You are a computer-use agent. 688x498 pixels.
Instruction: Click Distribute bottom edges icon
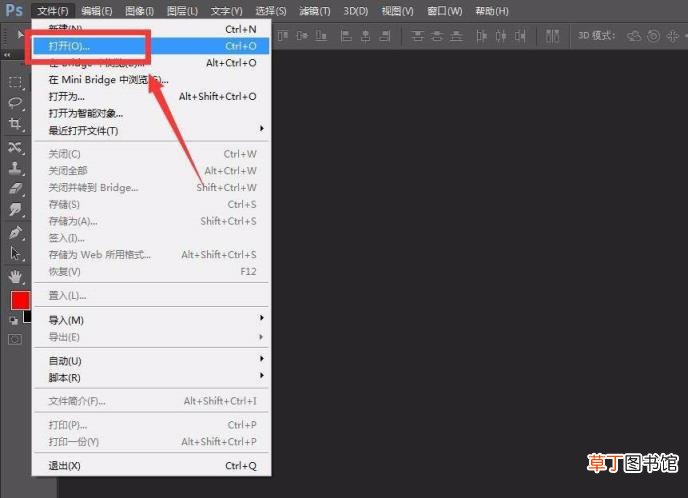pyautogui.click(x=456, y=36)
